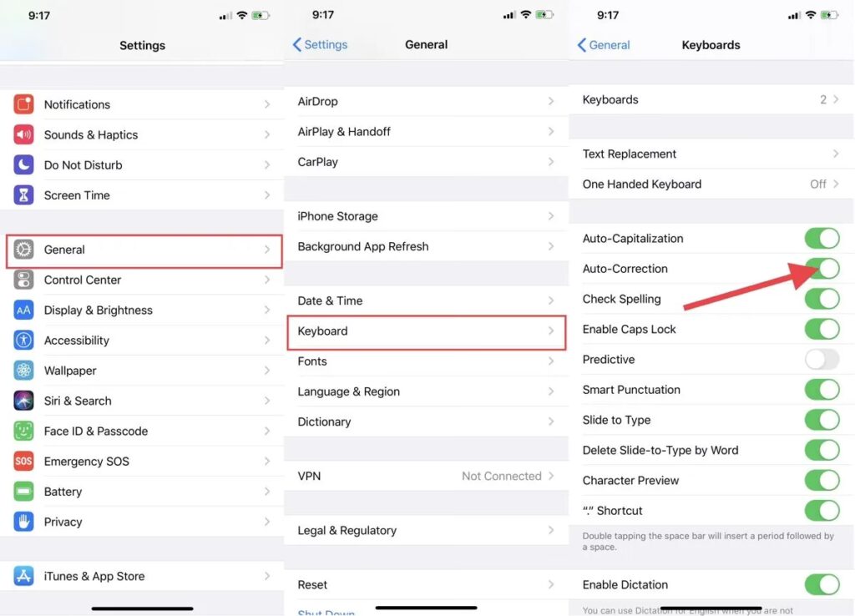
Task: Tap the Screen Time hourglass icon
Action: pos(23,195)
